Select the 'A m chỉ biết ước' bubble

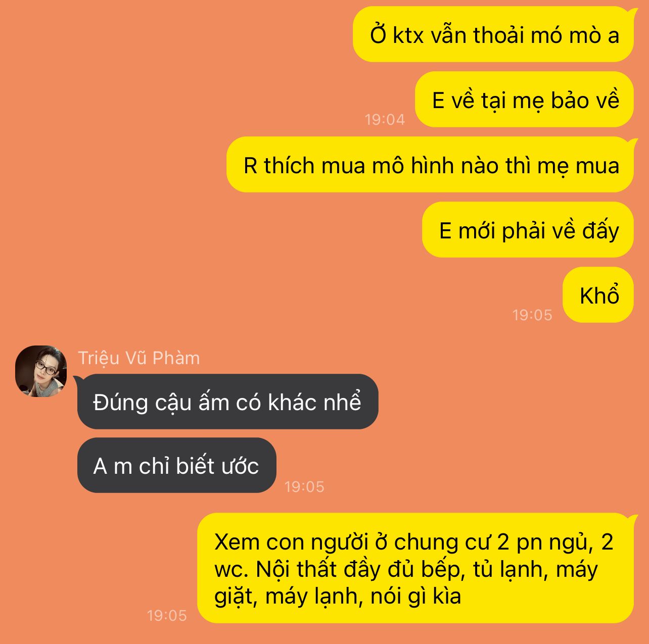[177, 465]
